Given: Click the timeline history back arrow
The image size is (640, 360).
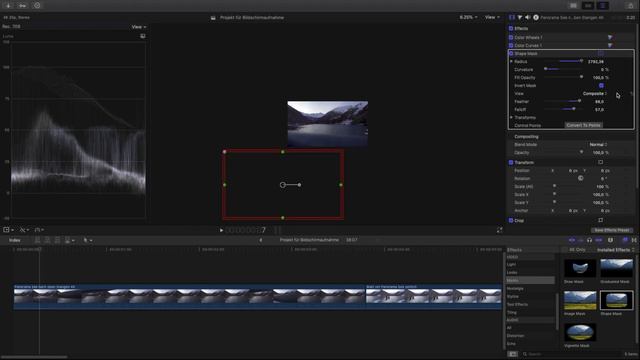Looking at the screenshot, I should pyautogui.click(x=260, y=240).
